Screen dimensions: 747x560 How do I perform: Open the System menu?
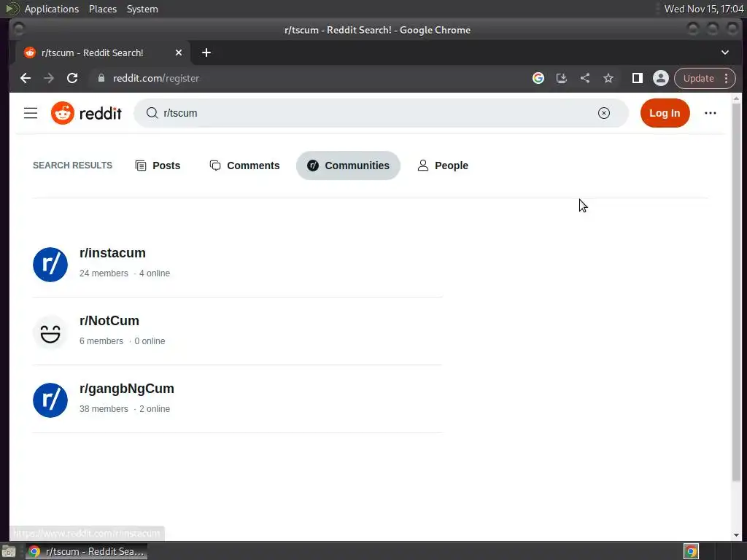(x=142, y=9)
